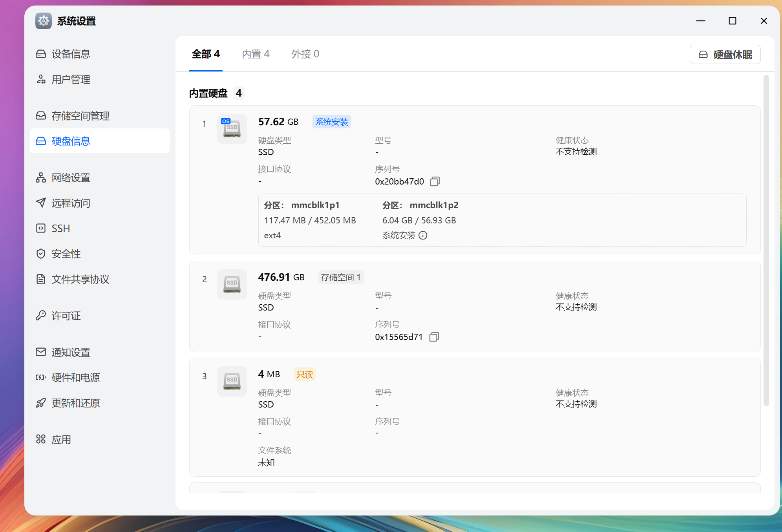Click the 系统安装 tag on disk 1

click(331, 122)
